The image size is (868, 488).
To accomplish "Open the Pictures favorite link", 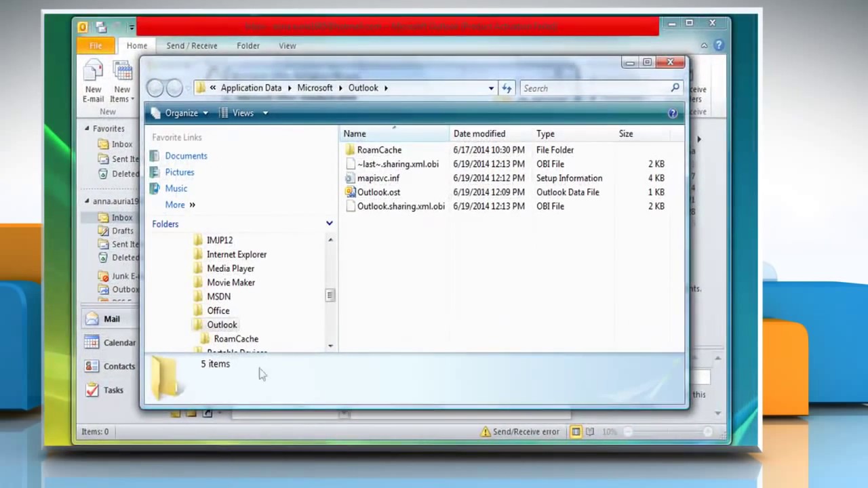I will (180, 172).
